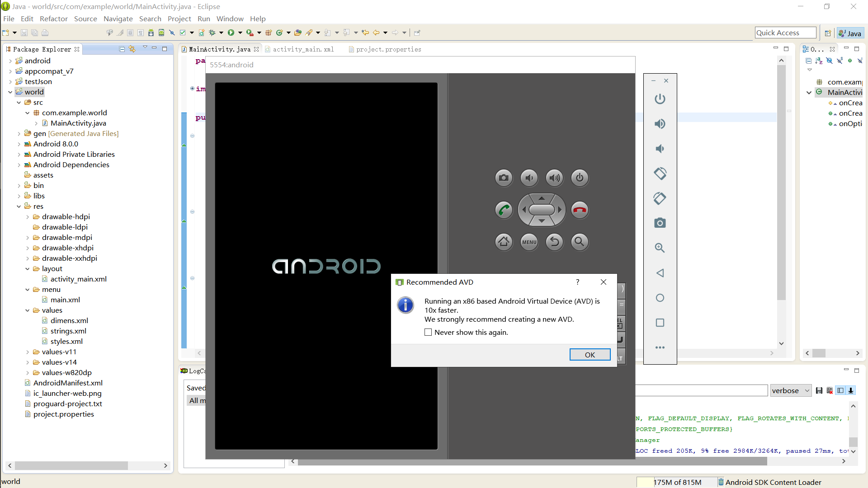
Task: Click the Quick Access search field
Action: 785,33
